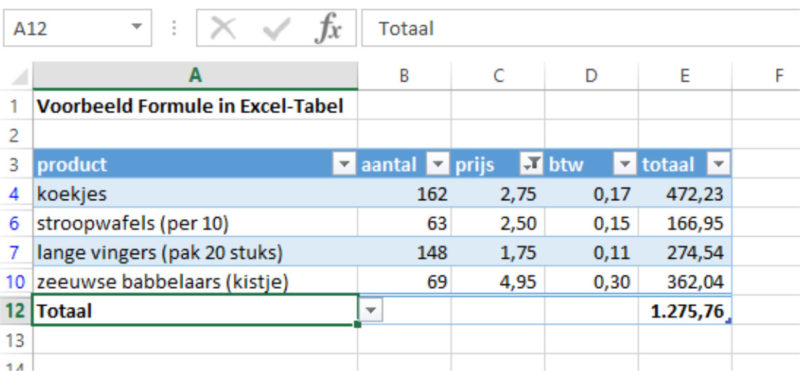Click the Enter checkmark formula bar icon
Viewport: 800px width, 371px height.
coord(276,29)
